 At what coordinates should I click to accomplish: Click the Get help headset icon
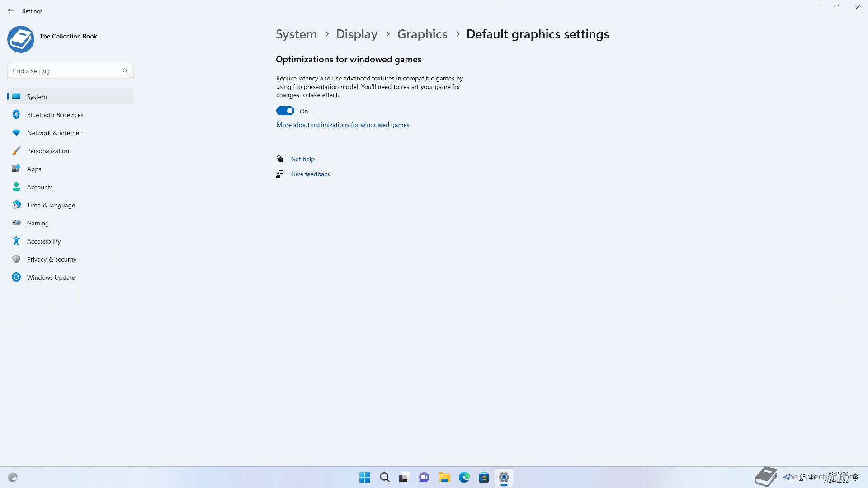[x=280, y=159]
